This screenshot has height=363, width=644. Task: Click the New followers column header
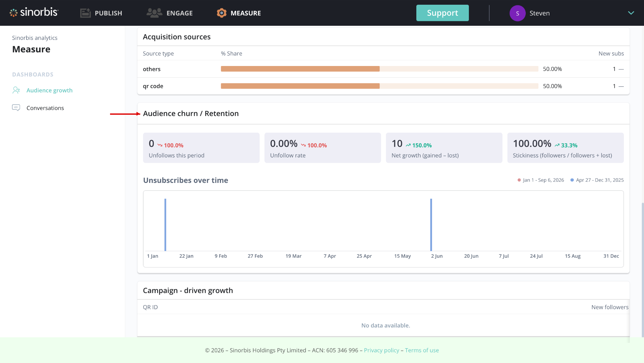coord(610,307)
